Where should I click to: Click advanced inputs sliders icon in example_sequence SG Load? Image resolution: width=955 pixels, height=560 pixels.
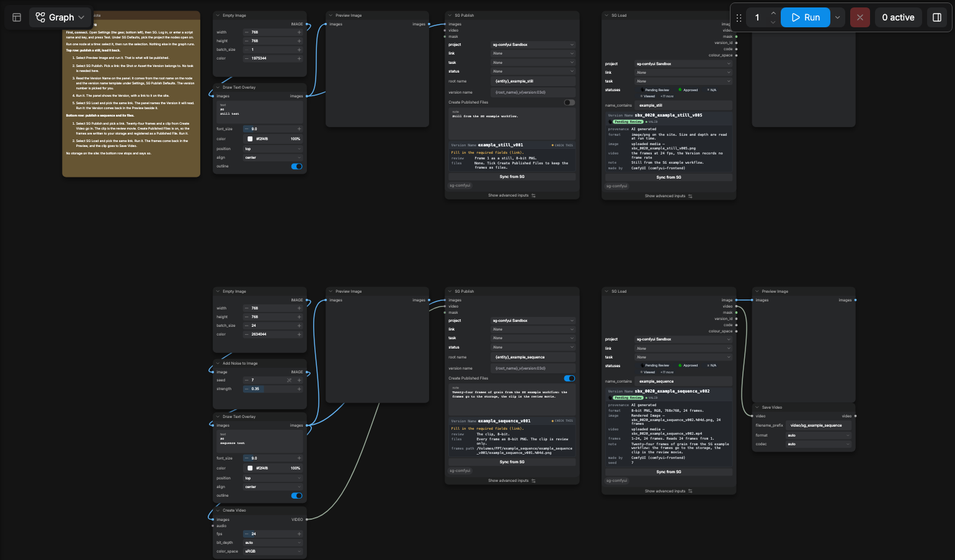(690, 491)
